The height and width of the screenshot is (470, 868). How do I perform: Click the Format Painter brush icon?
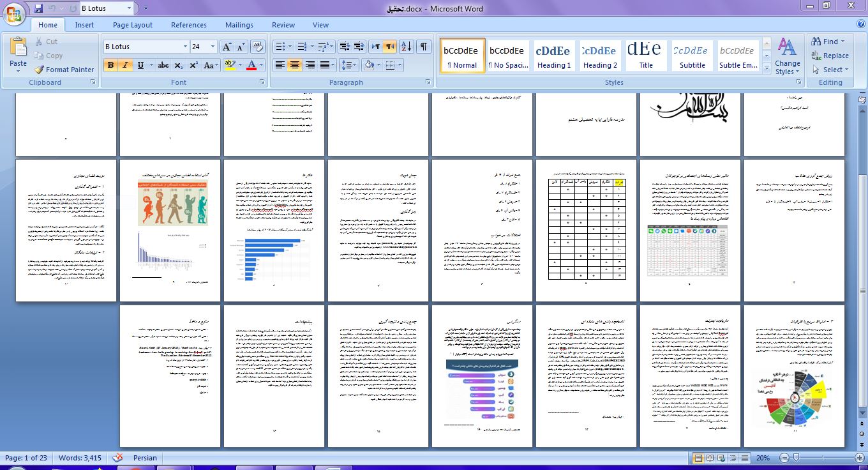tap(40, 70)
